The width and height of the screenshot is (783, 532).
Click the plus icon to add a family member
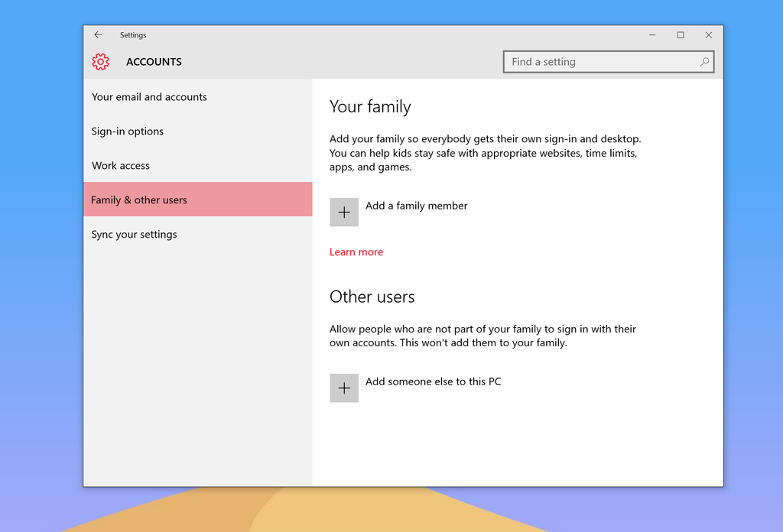coord(343,212)
